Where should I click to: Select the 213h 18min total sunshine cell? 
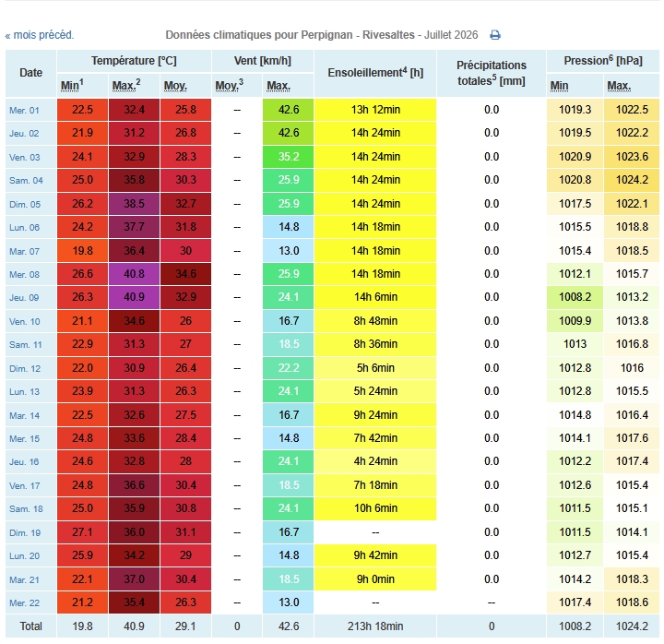[x=375, y=626]
